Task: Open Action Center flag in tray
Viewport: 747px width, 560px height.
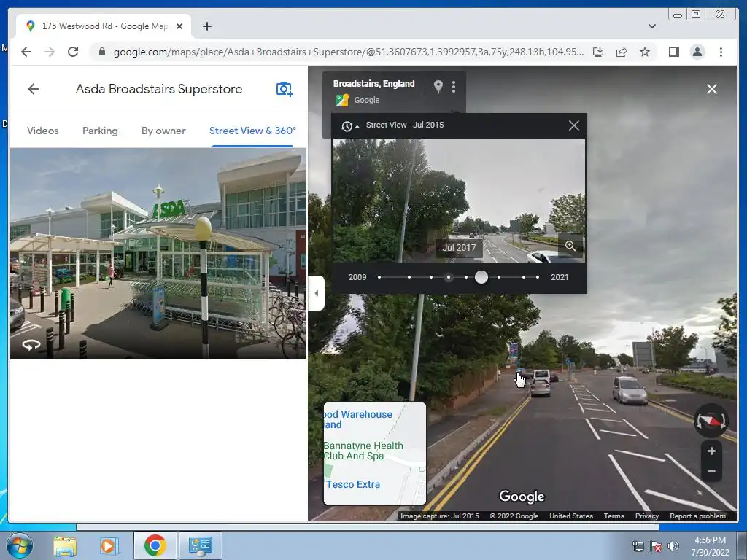Action: pos(656,546)
